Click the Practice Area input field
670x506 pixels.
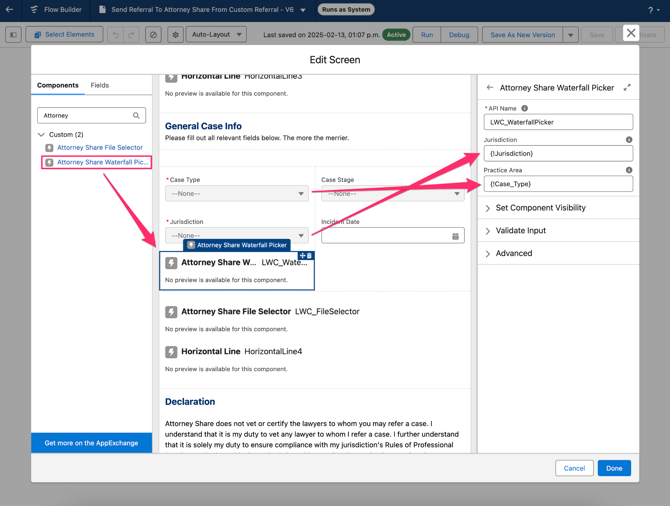[x=558, y=184]
